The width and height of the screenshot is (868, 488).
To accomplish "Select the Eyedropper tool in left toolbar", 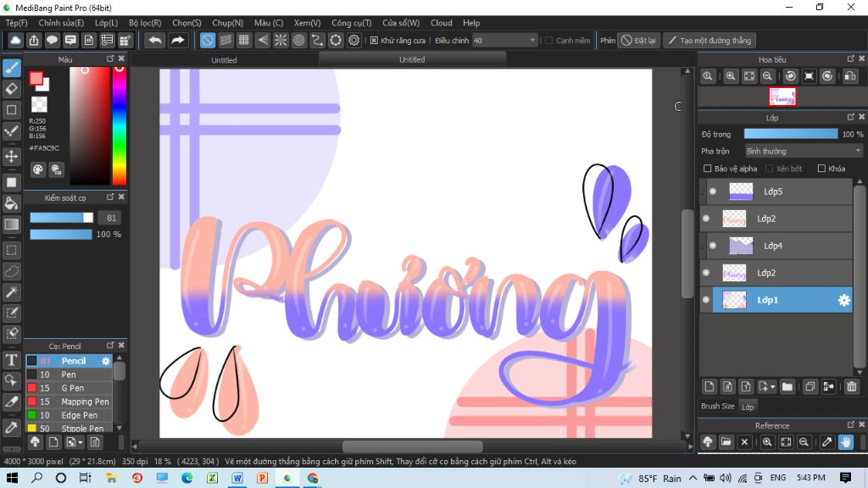I will point(12,427).
